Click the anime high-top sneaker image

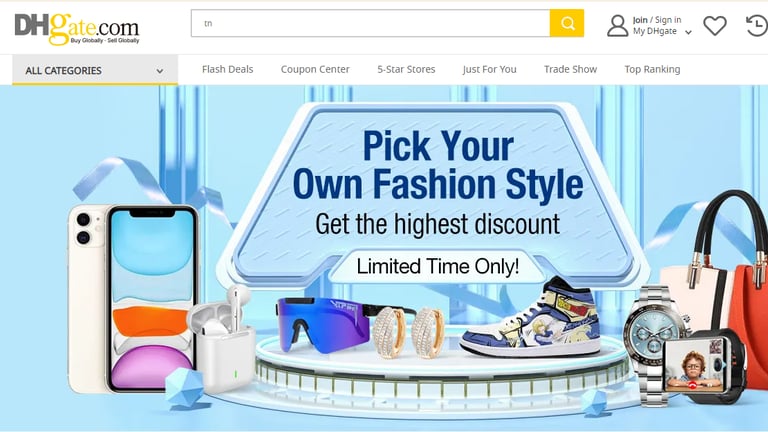coord(531,317)
